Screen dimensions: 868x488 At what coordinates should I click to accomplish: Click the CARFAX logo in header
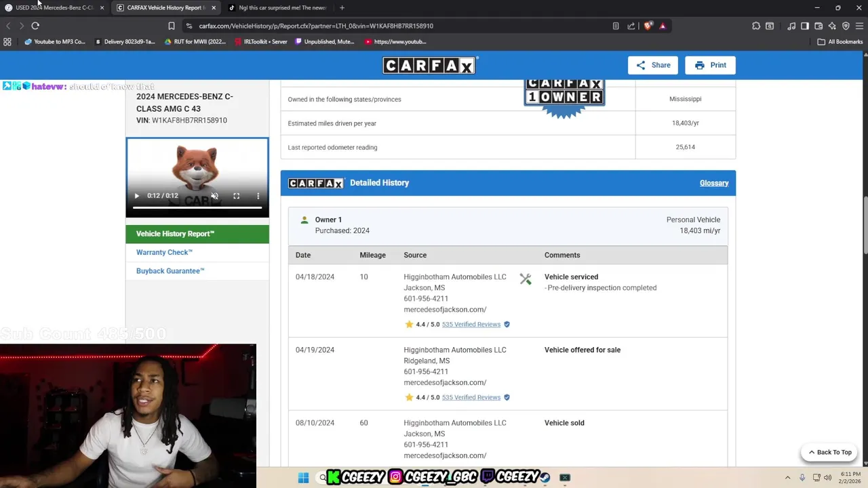click(x=429, y=65)
